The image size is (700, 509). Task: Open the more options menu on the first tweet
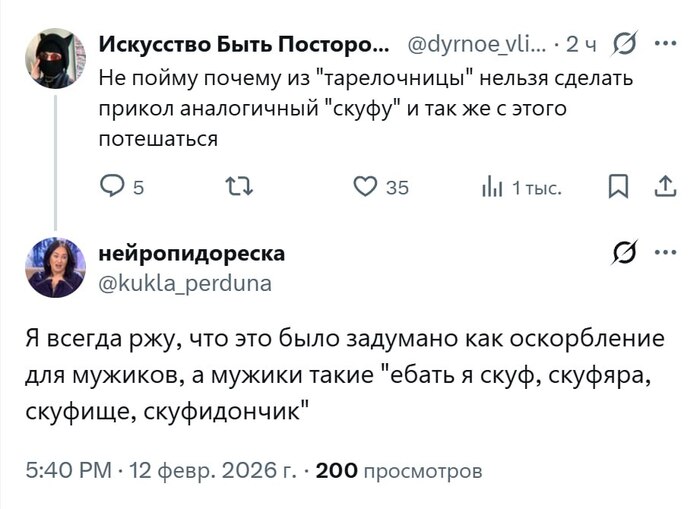tap(664, 44)
